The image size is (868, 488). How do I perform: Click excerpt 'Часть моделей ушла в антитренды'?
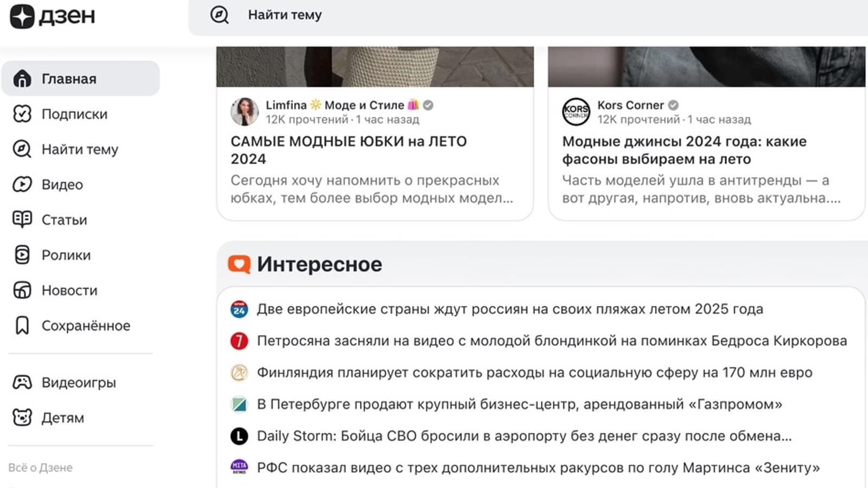point(701,189)
